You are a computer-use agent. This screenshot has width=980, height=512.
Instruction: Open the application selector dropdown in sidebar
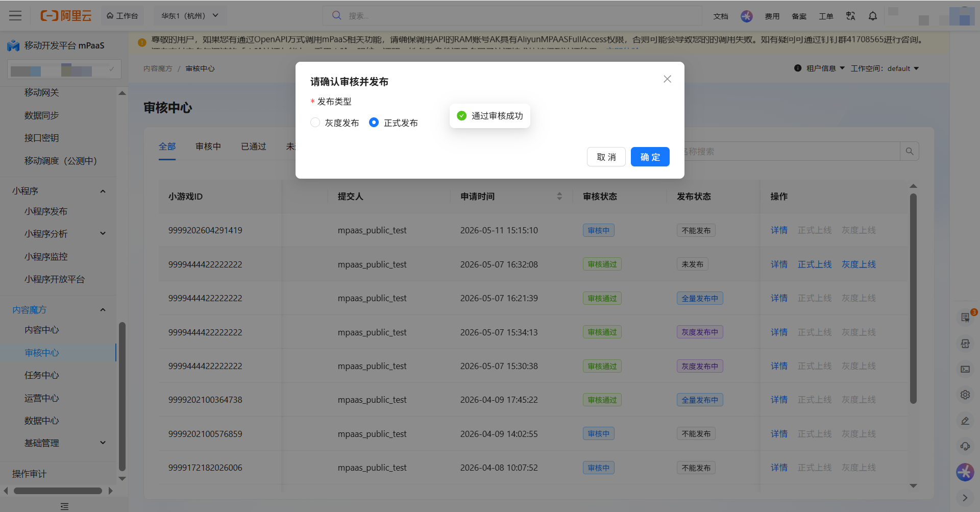click(x=64, y=69)
